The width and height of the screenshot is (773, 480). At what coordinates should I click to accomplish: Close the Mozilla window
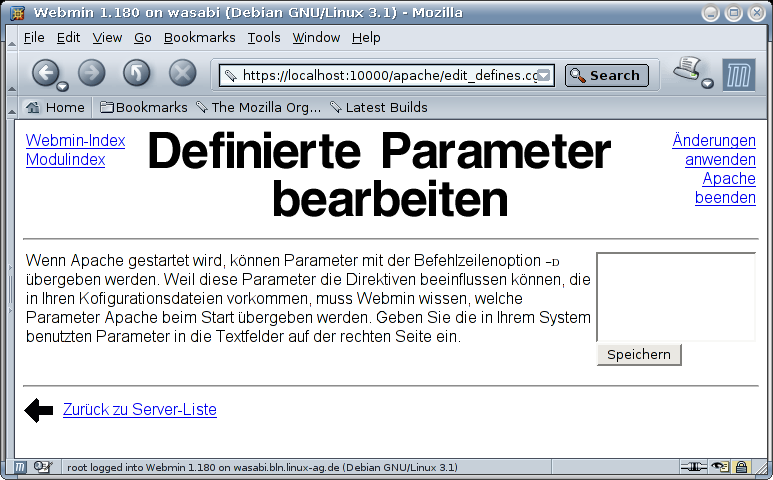[756, 13]
